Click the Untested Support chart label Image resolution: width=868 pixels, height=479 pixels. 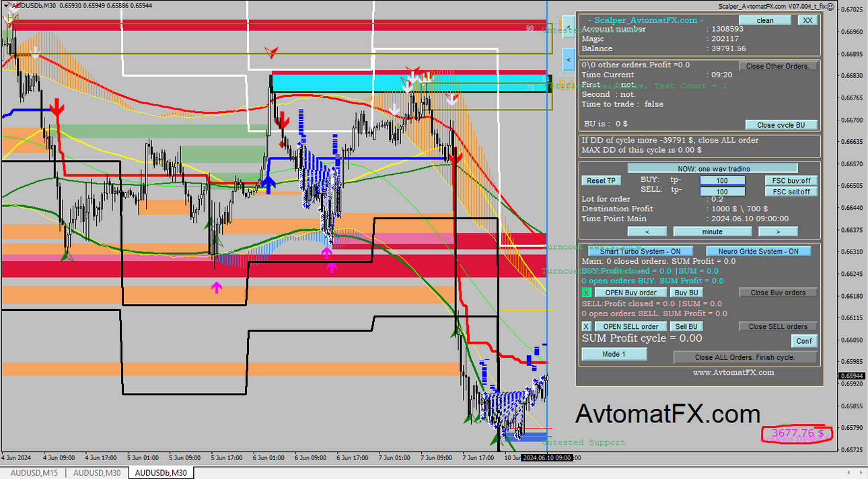tap(583, 443)
